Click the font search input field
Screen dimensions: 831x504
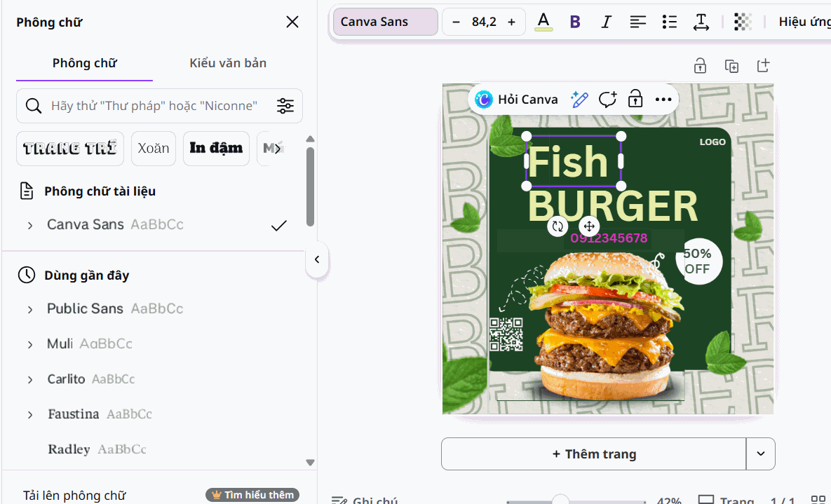click(x=154, y=106)
